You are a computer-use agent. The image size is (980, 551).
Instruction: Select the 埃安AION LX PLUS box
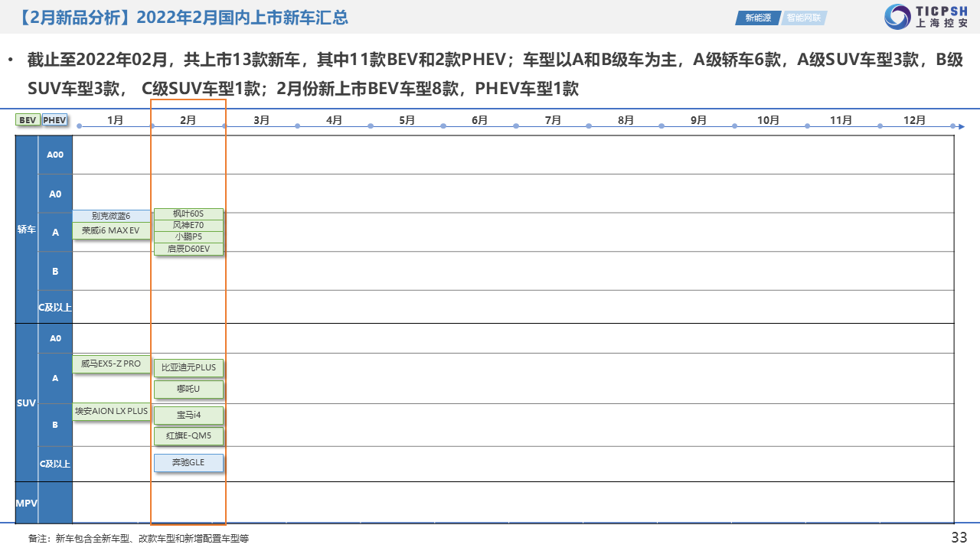pos(111,411)
